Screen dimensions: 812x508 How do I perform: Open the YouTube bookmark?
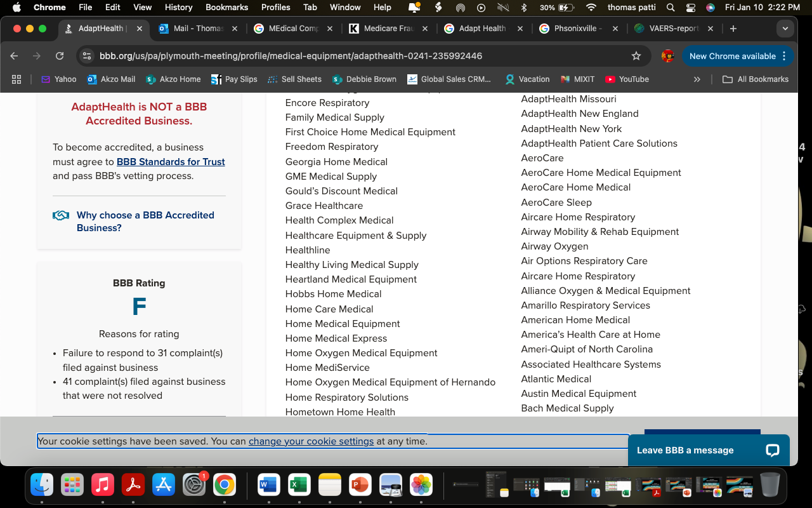627,79
